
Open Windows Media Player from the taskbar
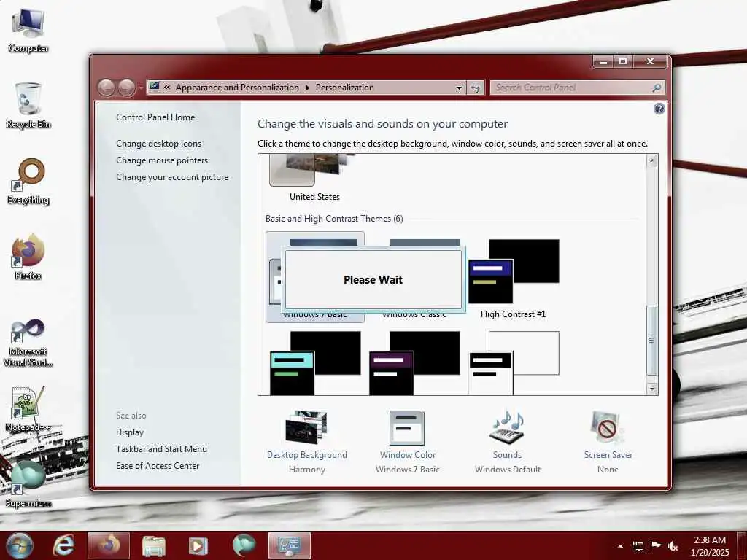coord(198,545)
